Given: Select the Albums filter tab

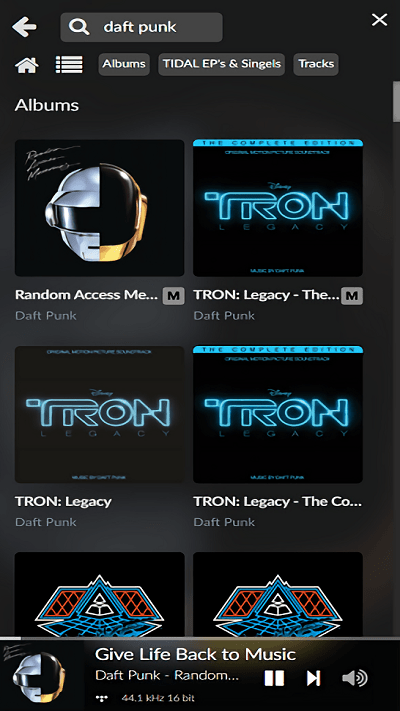Looking at the screenshot, I should (x=124, y=64).
